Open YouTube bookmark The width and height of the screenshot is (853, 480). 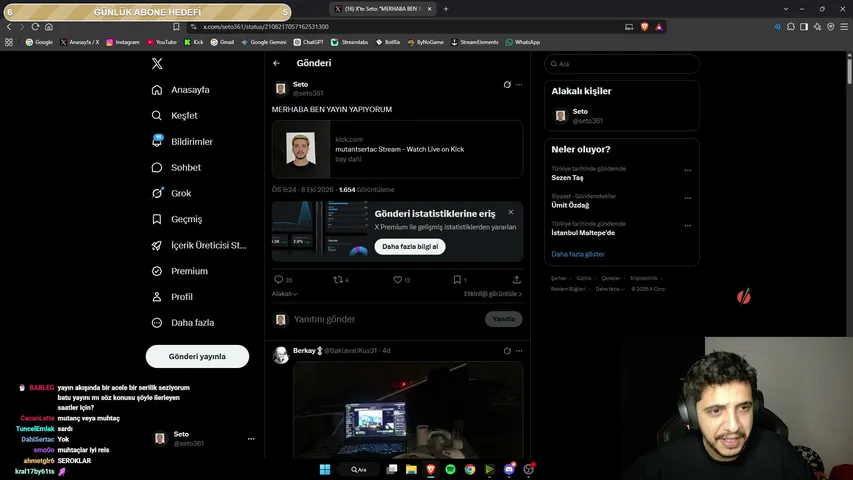tap(162, 42)
